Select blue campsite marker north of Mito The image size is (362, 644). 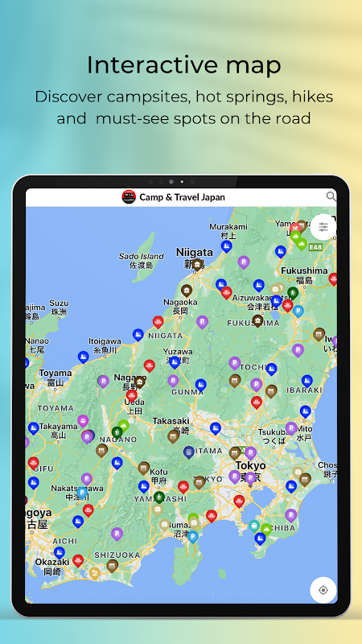point(306,411)
